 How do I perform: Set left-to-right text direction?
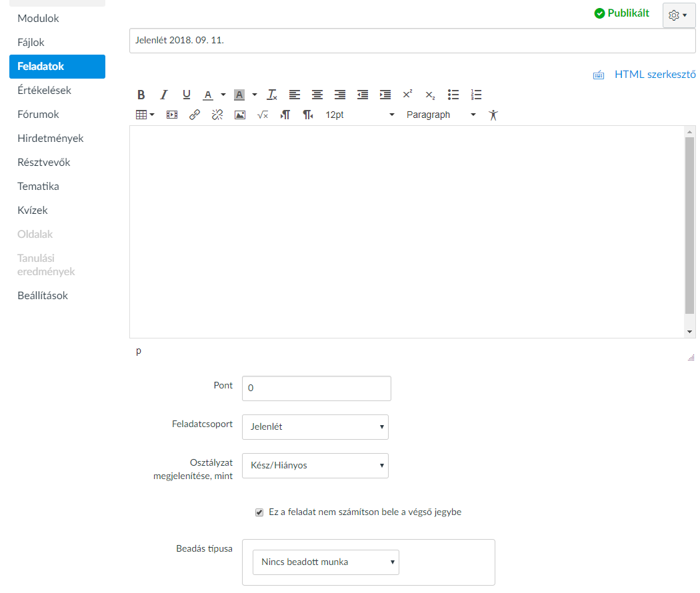coord(285,115)
